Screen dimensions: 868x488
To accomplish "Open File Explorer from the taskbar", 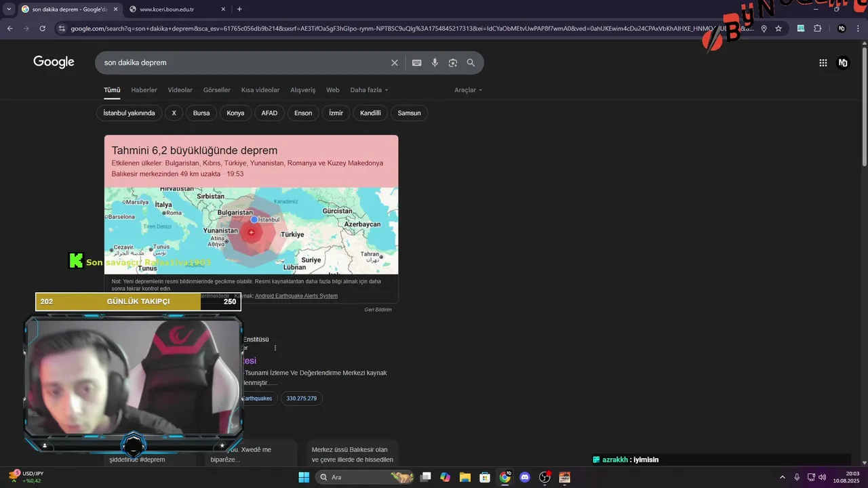I will pos(465,477).
